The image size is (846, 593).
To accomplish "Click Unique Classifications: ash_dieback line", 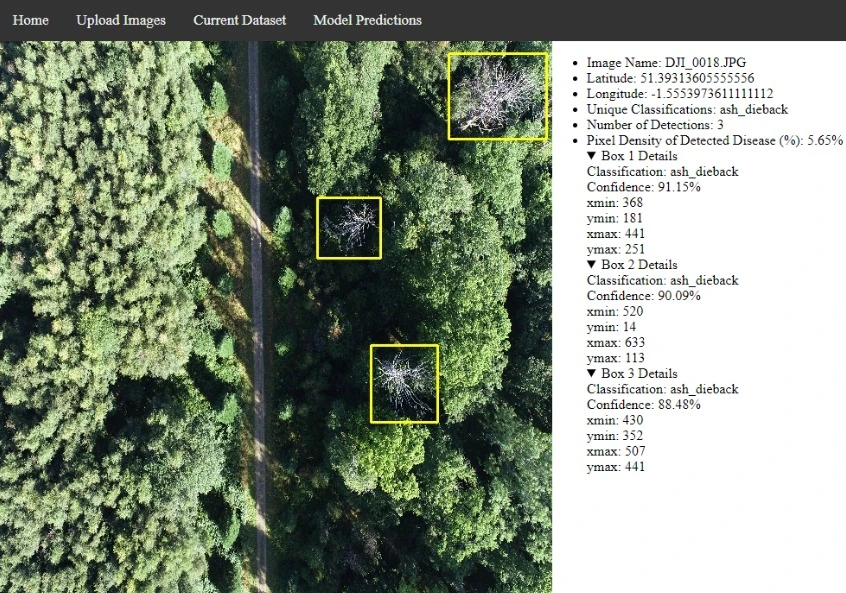I will (687, 110).
